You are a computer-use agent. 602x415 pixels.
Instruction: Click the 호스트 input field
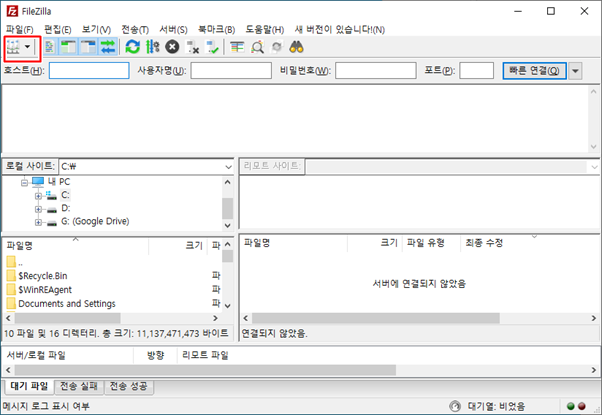(89, 71)
